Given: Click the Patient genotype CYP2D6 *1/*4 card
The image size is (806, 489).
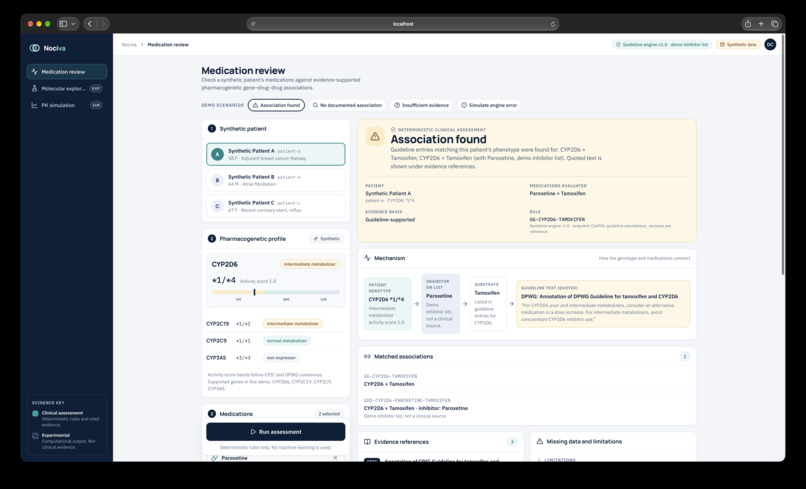Looking at the screenshot, I should [x=388, y=304].
